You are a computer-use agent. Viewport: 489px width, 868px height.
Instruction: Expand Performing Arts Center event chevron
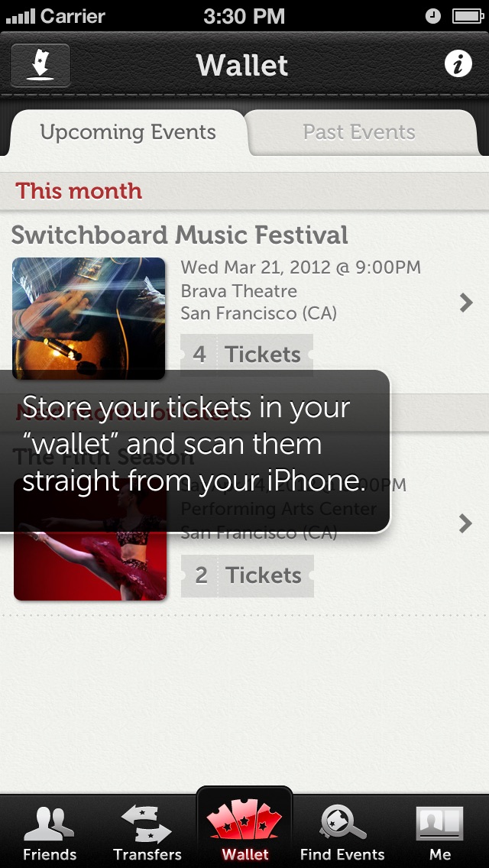click(x=466, y=523)
